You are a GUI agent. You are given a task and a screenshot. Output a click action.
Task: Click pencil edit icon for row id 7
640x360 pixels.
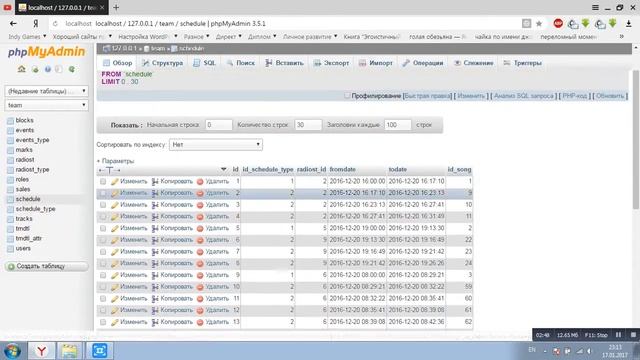coord(115,252)
